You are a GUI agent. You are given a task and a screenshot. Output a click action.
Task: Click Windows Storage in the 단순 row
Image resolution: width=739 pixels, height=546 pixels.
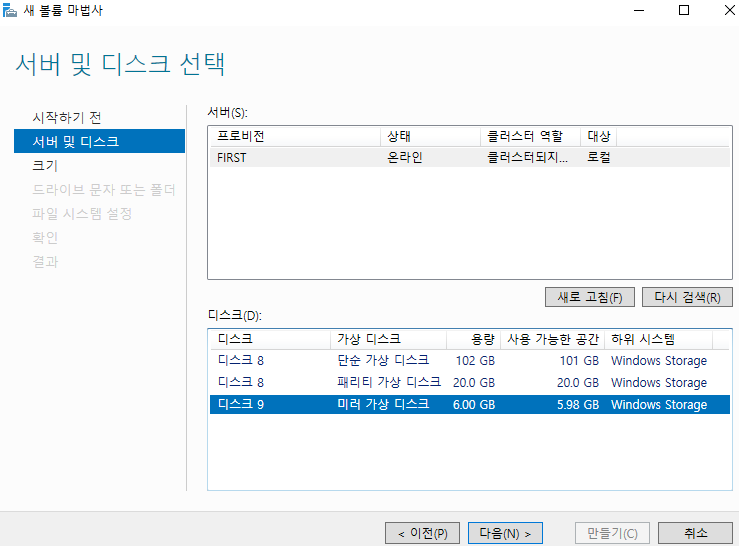[659, 361]
